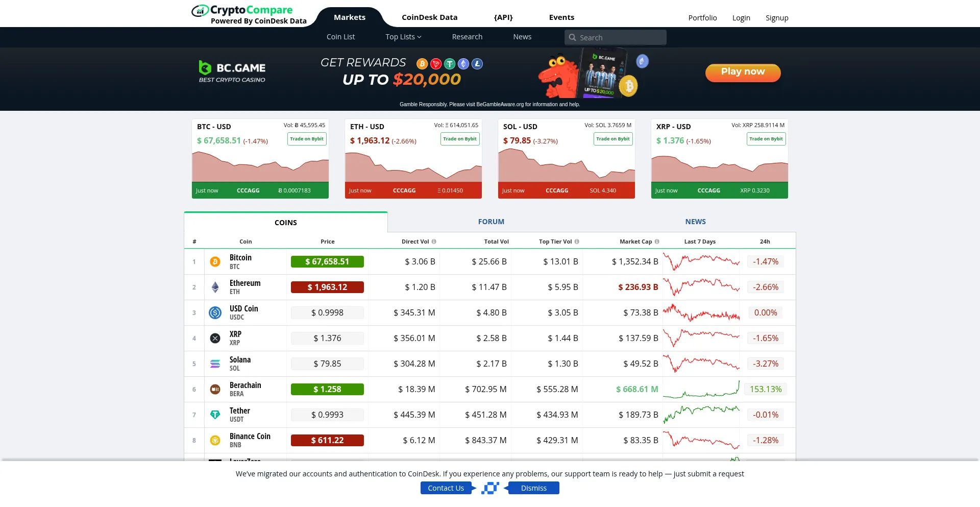The image size is (980, 507).
Task: Click Bitcoin 7-day sparkline chart
Action: click(701, 261)
